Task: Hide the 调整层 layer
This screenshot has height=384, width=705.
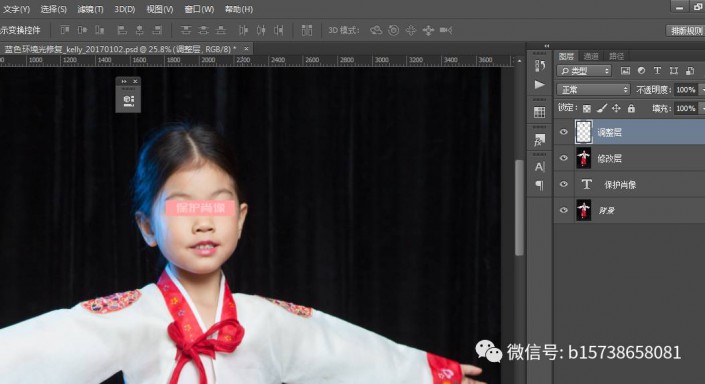Action: [x=563, y=132]
